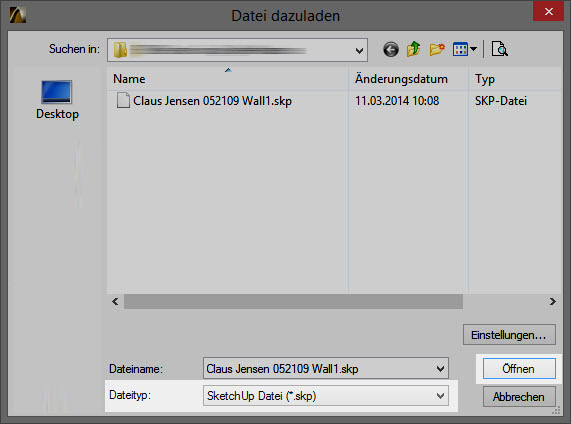Expand the Dateiname dropdown arrow
Viewport: 571px width, 424px height.
pos(440,369)
